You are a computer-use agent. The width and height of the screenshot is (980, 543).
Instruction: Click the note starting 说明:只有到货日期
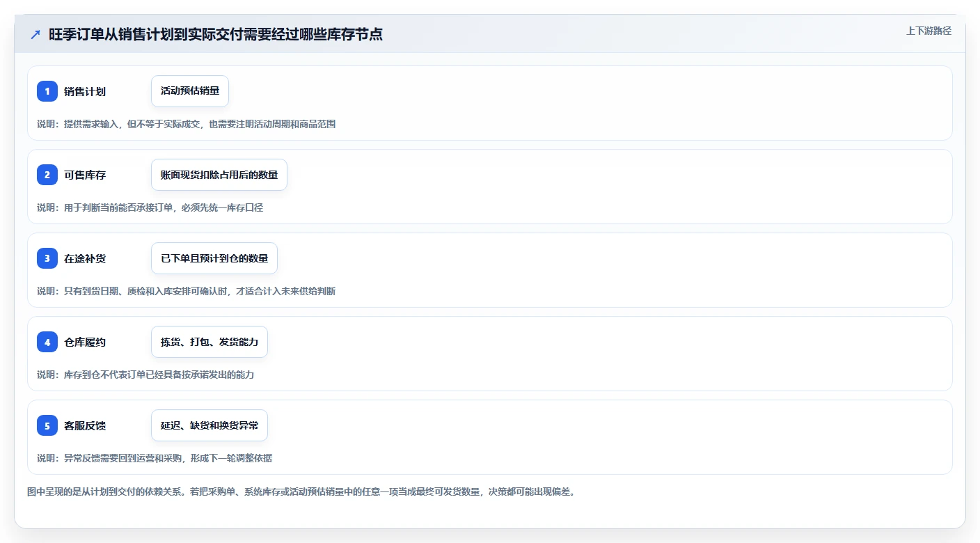tap(187, 291)
